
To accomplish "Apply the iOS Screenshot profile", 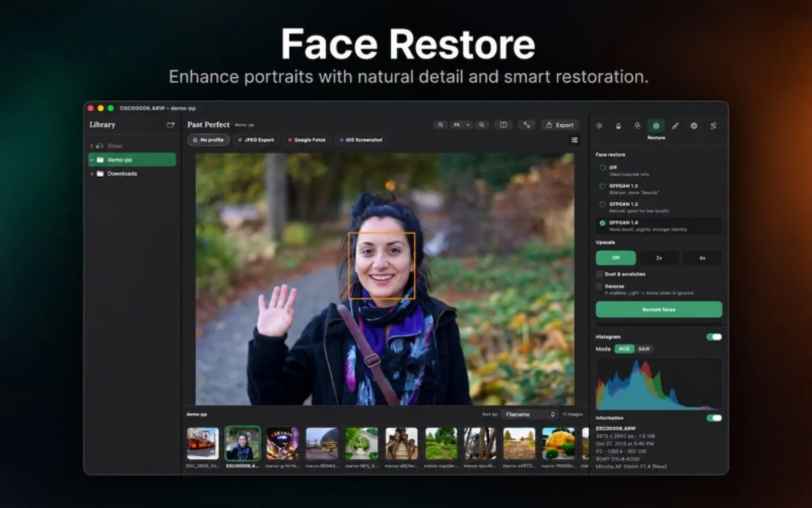I will [361, 140].
